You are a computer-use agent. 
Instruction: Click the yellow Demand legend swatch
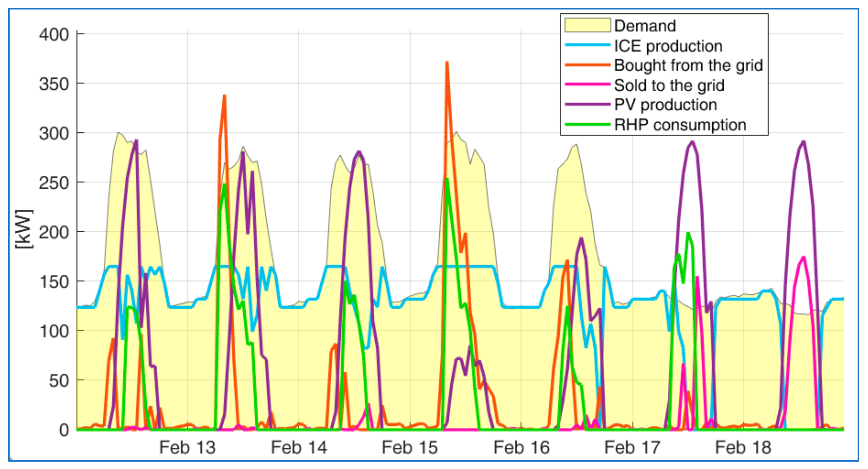point(587,25)
